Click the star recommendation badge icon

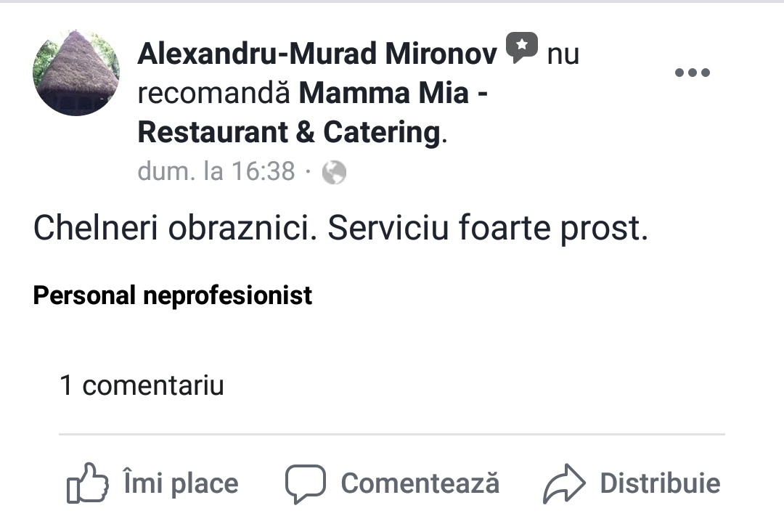point(521,48)
